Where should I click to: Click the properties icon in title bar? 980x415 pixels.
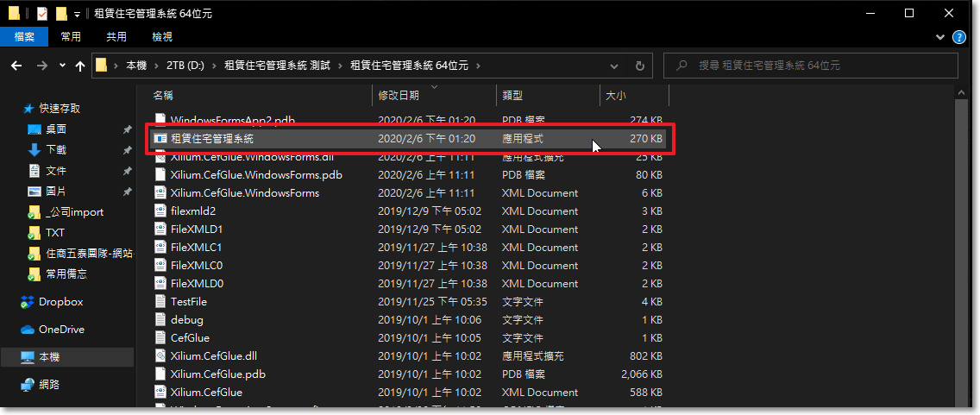(x=42, y=14)
